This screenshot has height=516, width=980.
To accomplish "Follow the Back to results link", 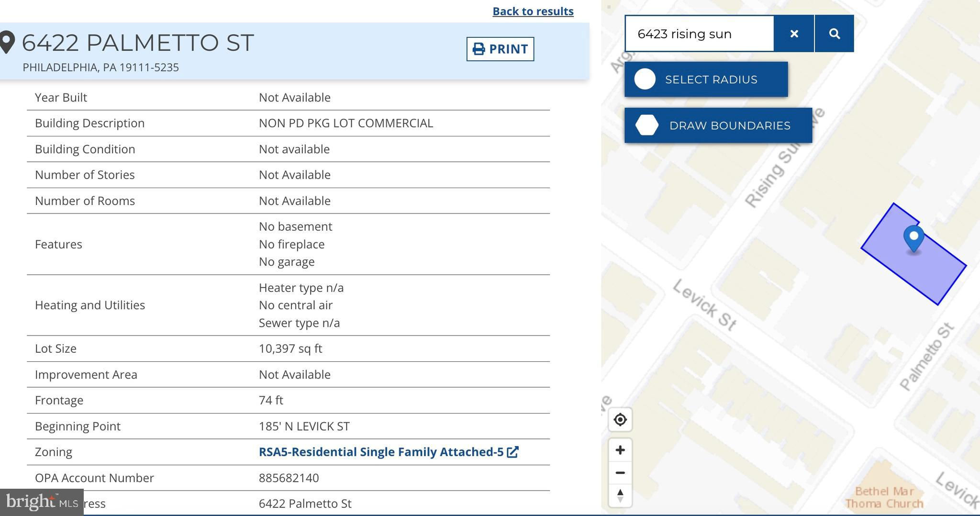I will point(533,11).
